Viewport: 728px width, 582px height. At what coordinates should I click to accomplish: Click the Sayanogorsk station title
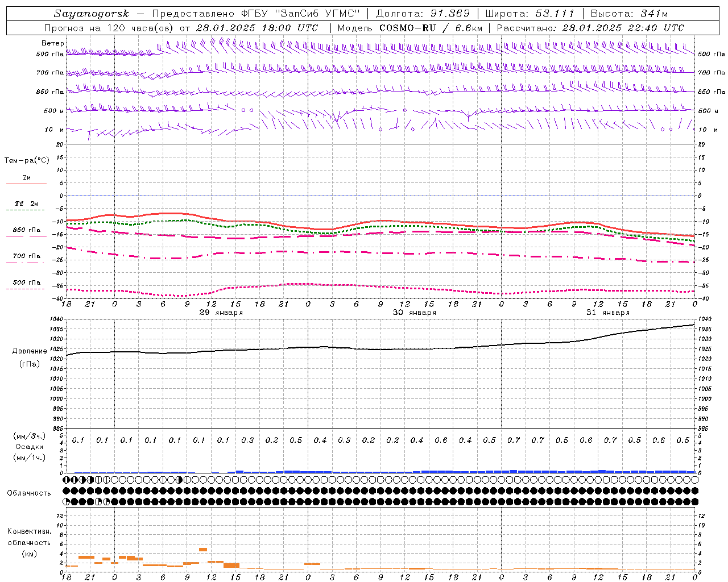pyautogui.click(x=92, y=14)
